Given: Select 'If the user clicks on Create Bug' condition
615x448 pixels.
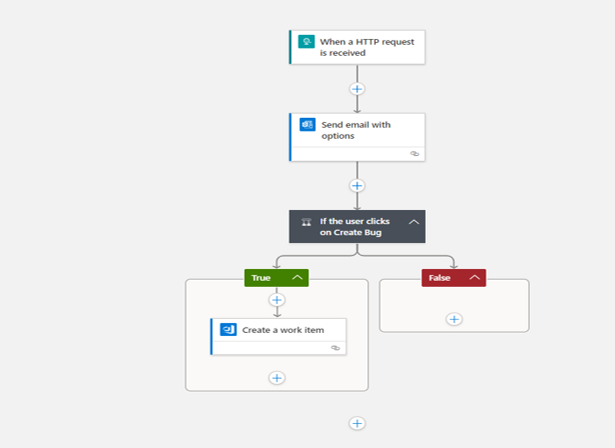Looking at the screenshot, I should tap(357, 226).
